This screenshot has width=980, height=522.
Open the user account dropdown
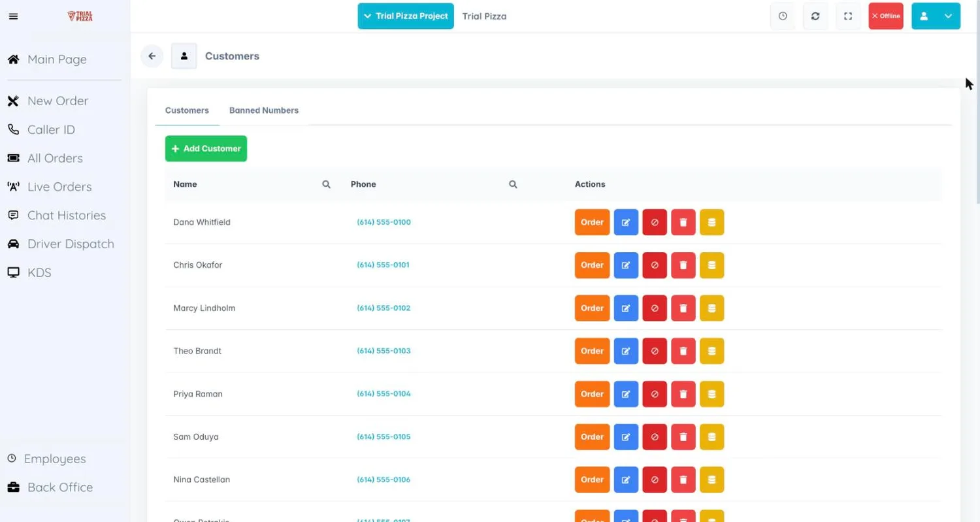tap(936, 16)
